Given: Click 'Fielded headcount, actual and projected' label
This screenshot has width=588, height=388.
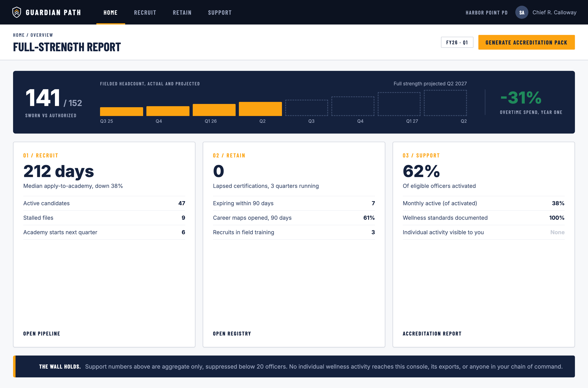Looking at the screenshot, I should click(150, 84).
